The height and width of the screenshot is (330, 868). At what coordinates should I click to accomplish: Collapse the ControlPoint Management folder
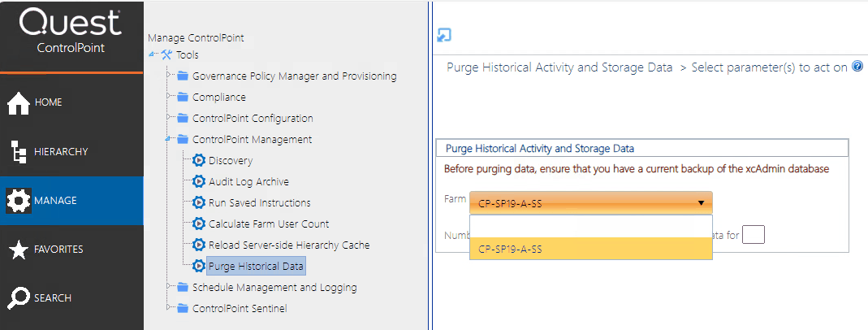coord(168,139)
